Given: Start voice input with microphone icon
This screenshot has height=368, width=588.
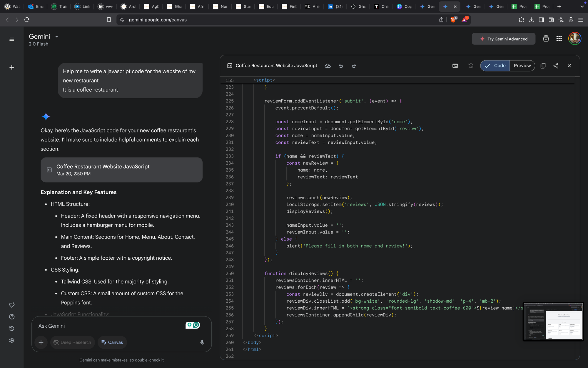Looking at the screenshot, I should [202, 342].
